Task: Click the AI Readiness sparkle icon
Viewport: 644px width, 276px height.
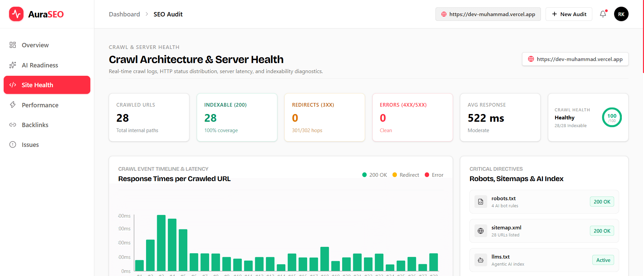Action: 13,65
